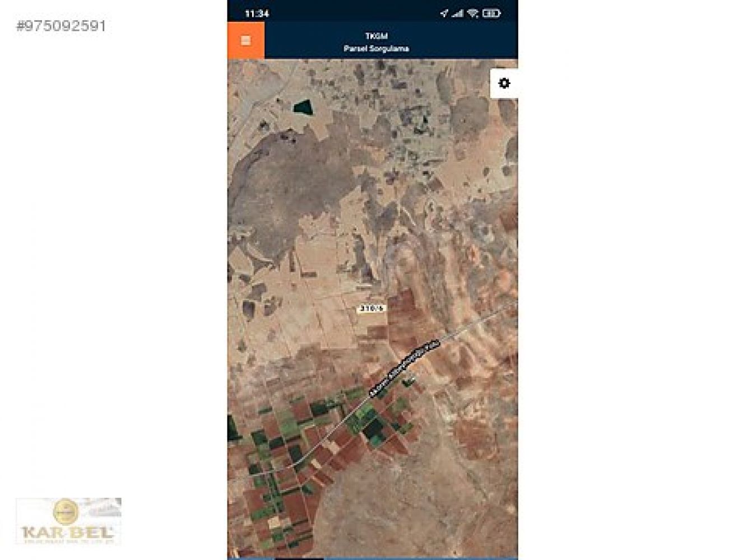Tap the dark green pond on map
747x560 pixels.
(303, 106)
